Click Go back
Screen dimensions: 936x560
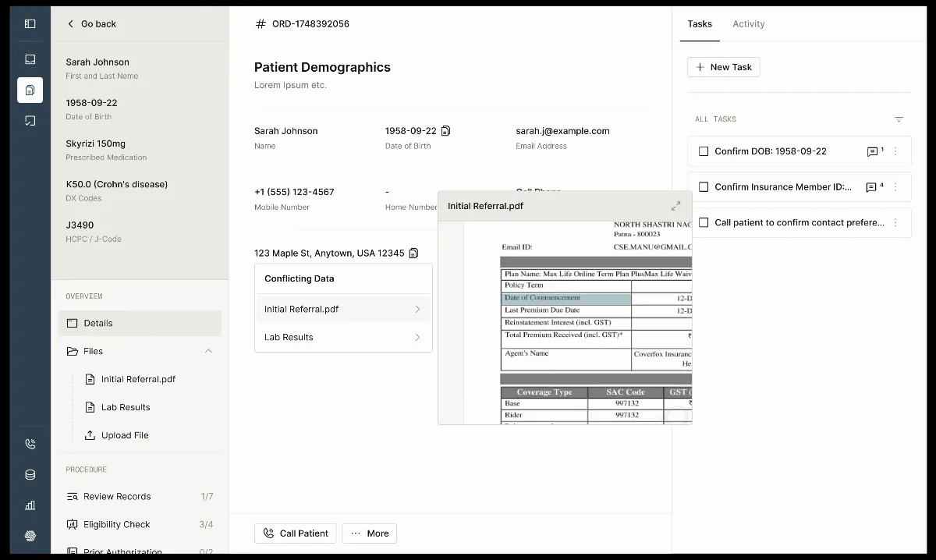pos(91,24)
